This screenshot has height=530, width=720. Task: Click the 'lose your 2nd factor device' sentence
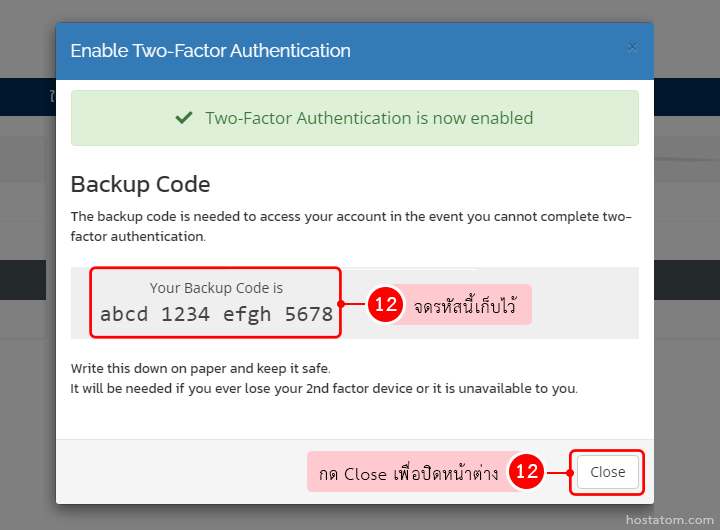tap(324, 388)
